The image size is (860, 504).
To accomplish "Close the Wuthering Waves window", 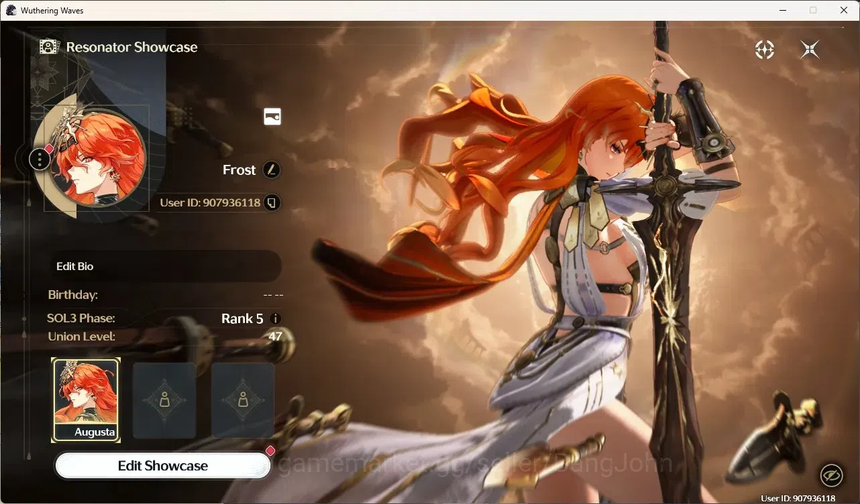I will (844, 10).
